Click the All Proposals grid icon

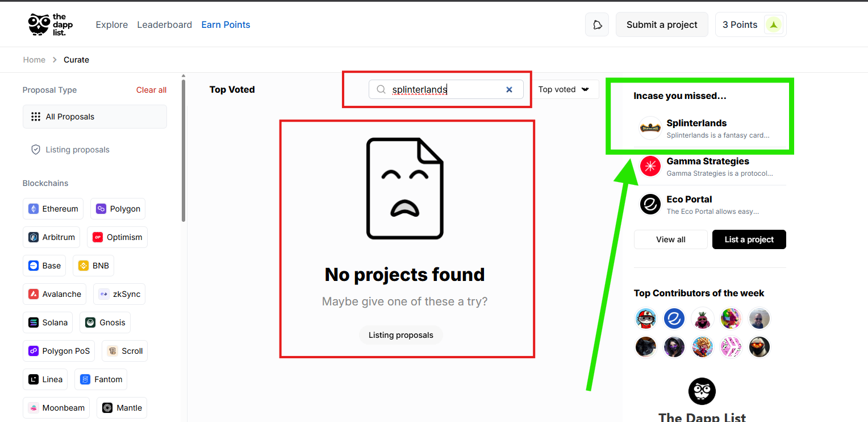36,117
